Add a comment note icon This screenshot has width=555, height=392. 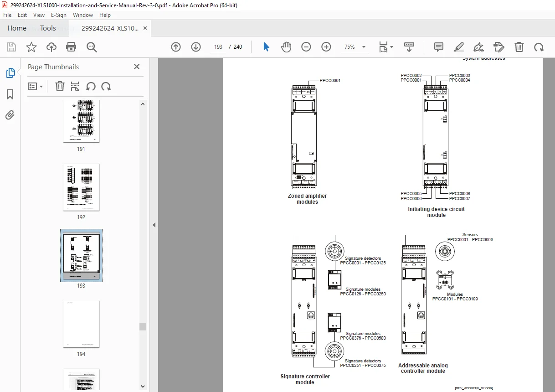click(x=439, y=47)
